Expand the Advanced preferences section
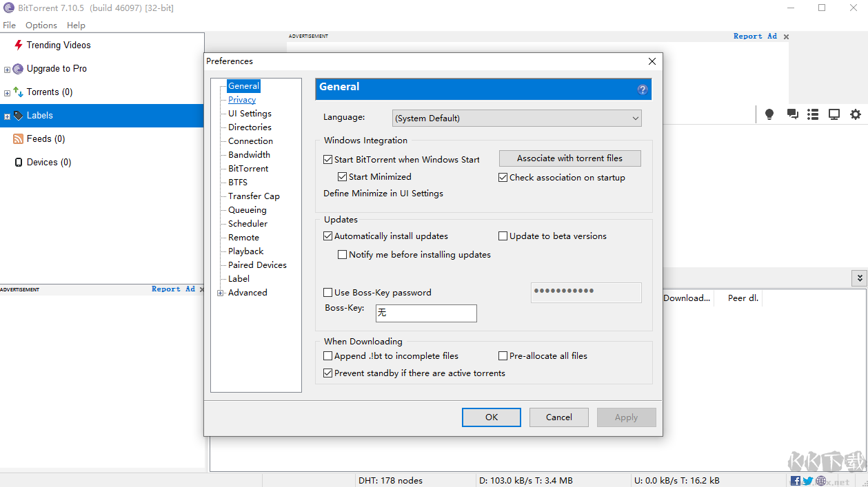The height and width of the screenshot is (487, 868). [x=221, y=292]
